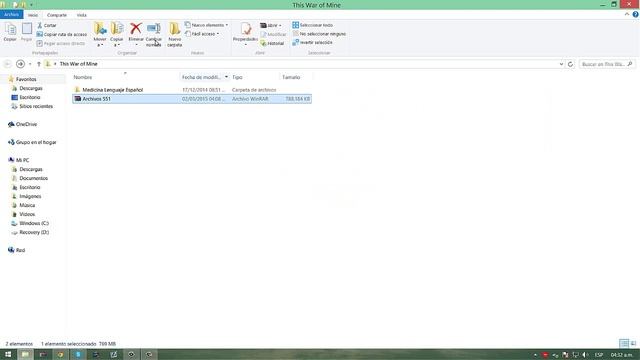Open Explorer help question mark
The height and width of the screenshot is (360, 640).
point(636,14)
